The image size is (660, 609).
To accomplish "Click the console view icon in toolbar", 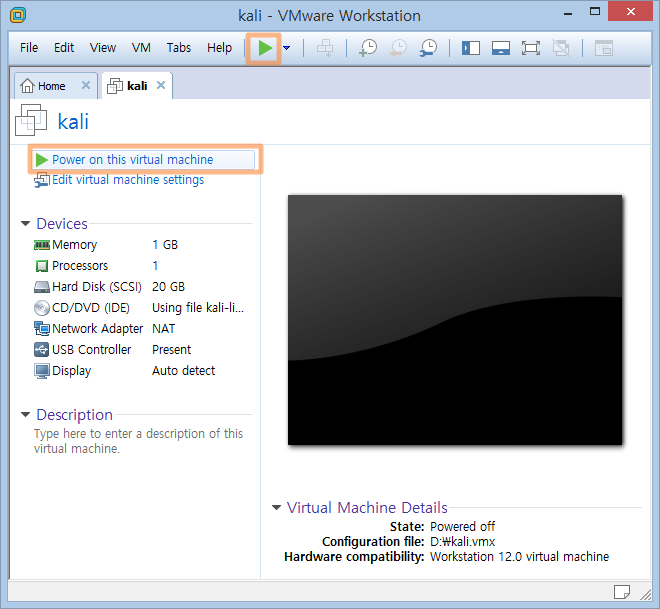I will (604, 48).
